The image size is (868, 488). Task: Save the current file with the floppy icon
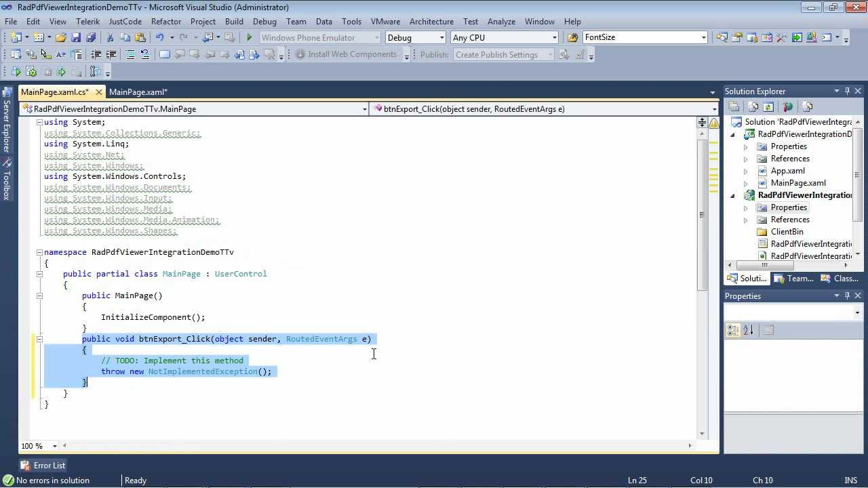click(x=75, y=37)
